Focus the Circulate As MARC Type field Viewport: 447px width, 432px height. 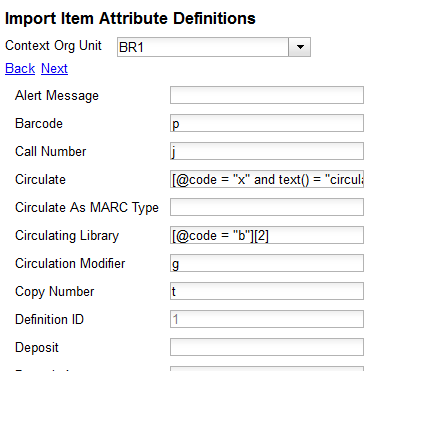(267, 207)
